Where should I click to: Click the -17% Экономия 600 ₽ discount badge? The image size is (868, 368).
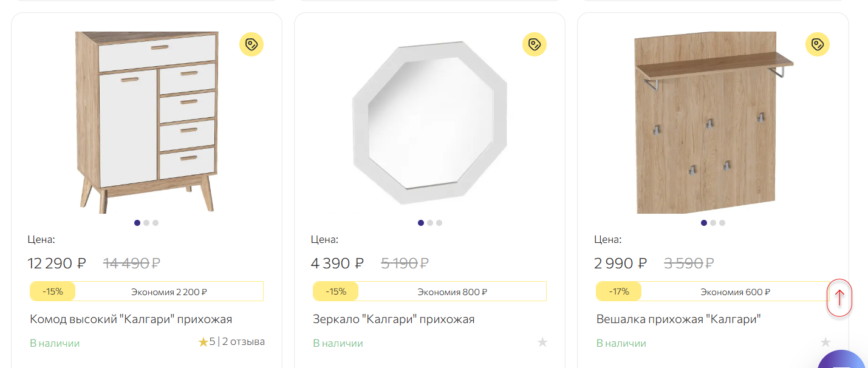(x=713, y=291)
